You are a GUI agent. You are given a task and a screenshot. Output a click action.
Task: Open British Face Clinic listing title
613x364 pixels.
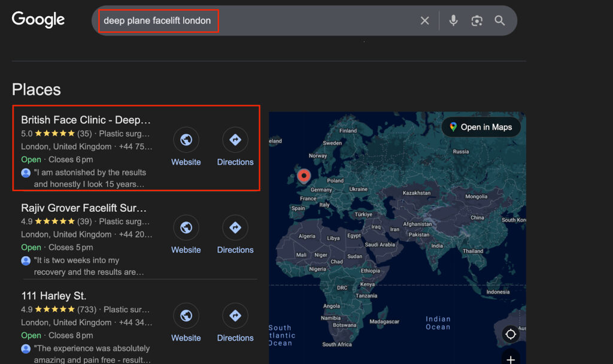coord(86,120)
